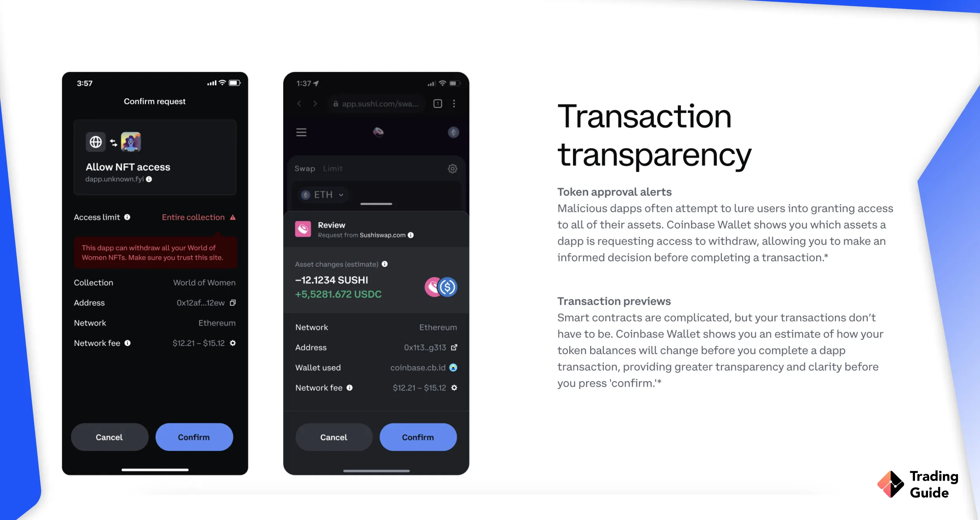Click Confirm button on NFT access request

194,436
